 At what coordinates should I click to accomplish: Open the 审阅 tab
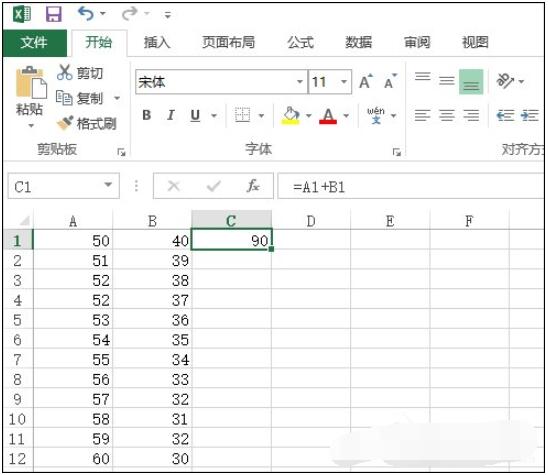tap(417, 43)
